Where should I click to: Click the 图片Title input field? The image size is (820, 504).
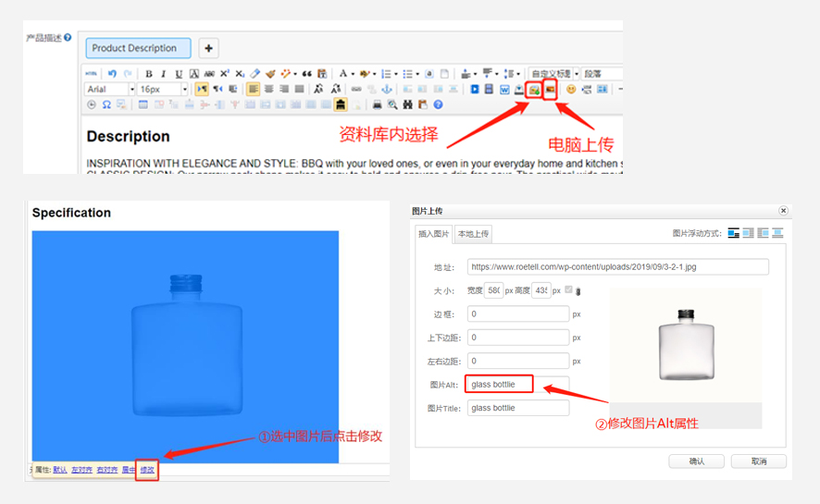tap(517, 408)
